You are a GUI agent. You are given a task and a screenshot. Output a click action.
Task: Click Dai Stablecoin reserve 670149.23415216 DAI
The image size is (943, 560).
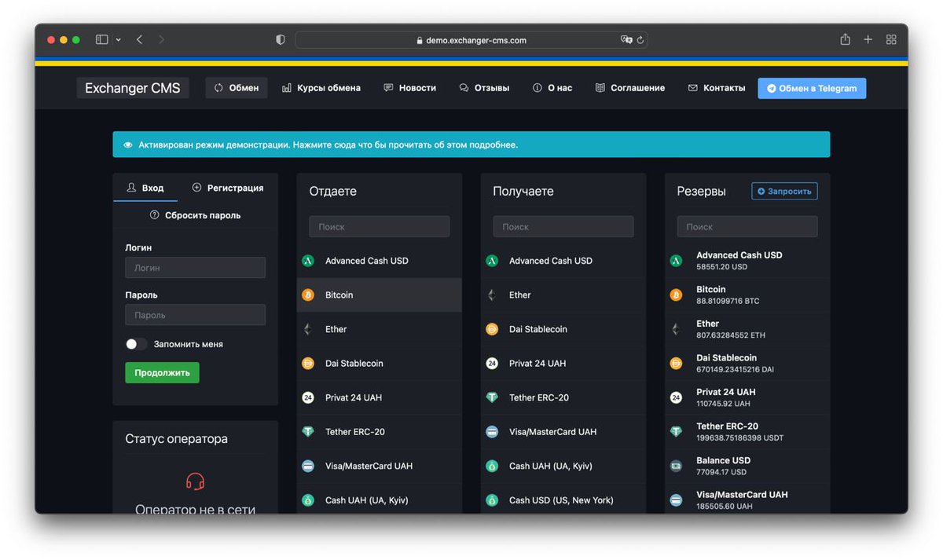747,363
